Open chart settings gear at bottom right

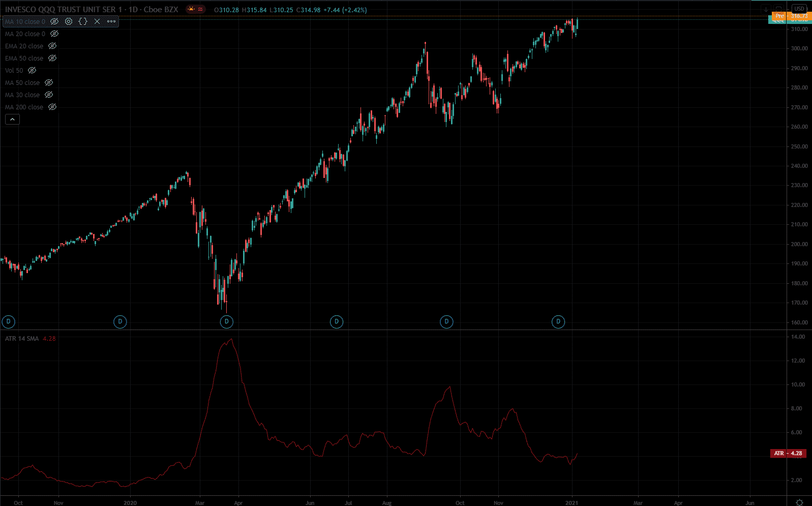[x=799, y=502]
